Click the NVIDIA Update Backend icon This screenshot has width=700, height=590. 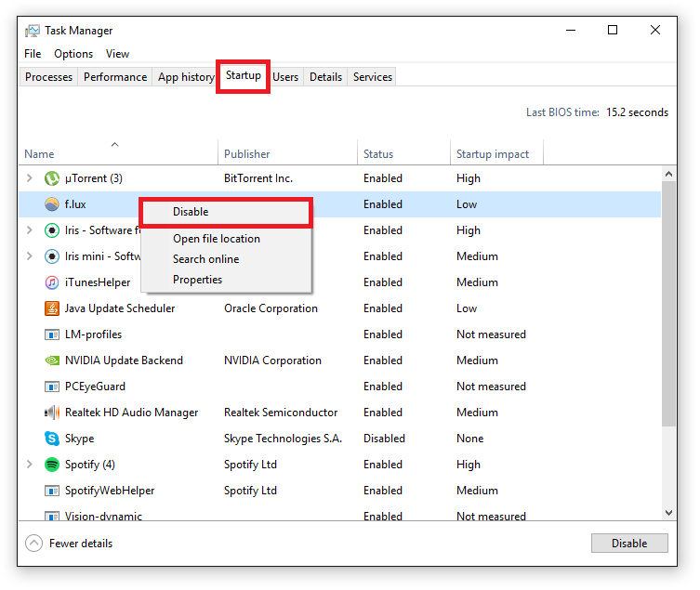tap(52, 361)
